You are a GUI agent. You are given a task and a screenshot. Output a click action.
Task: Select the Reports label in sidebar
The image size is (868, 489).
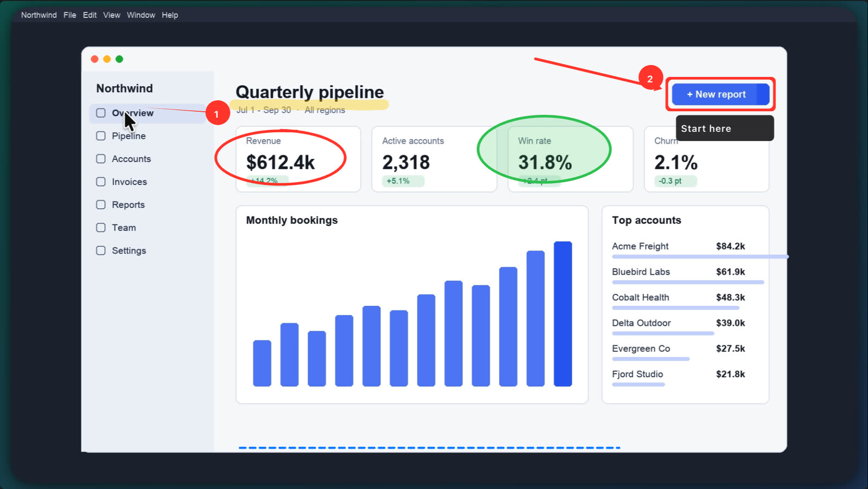click(128, 204)
